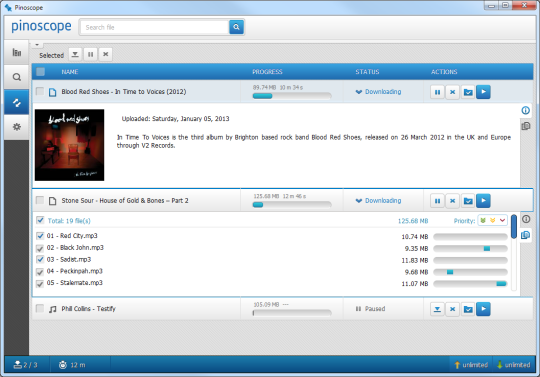Show info panel for Stone Sour
This screenshot has width=540, height=377.
click(x=526, y=219)
